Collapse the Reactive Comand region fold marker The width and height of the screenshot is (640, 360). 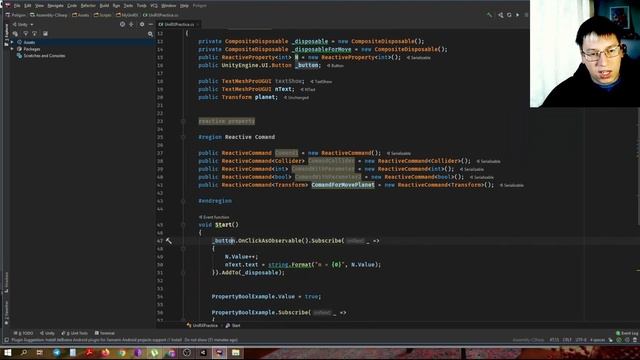click(x=183, y=137)
